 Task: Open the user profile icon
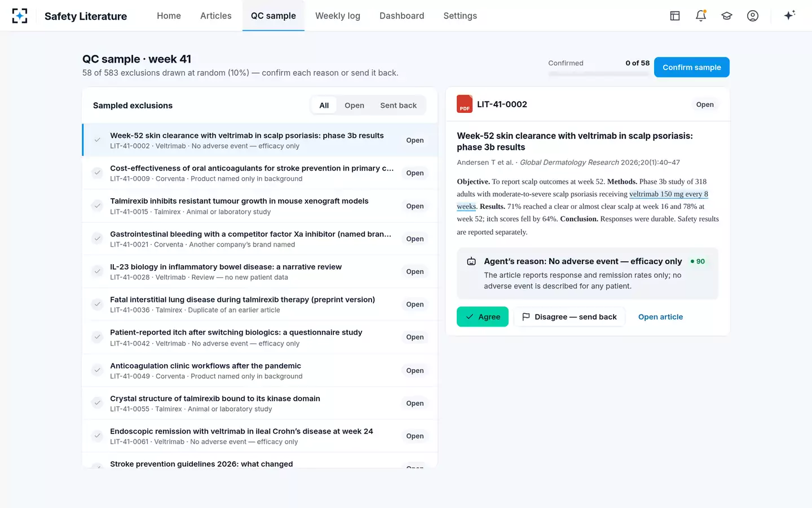[x=753, y=16]
